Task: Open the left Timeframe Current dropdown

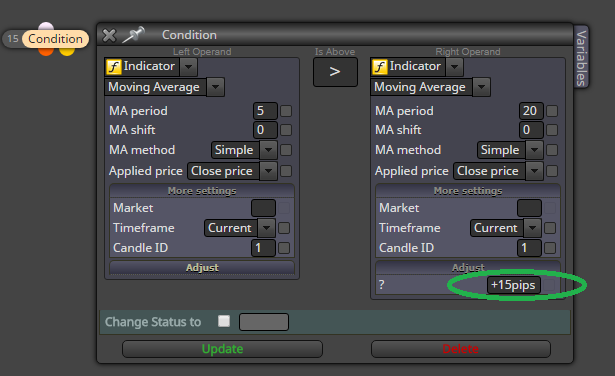Action: click(x=266, y=228)
